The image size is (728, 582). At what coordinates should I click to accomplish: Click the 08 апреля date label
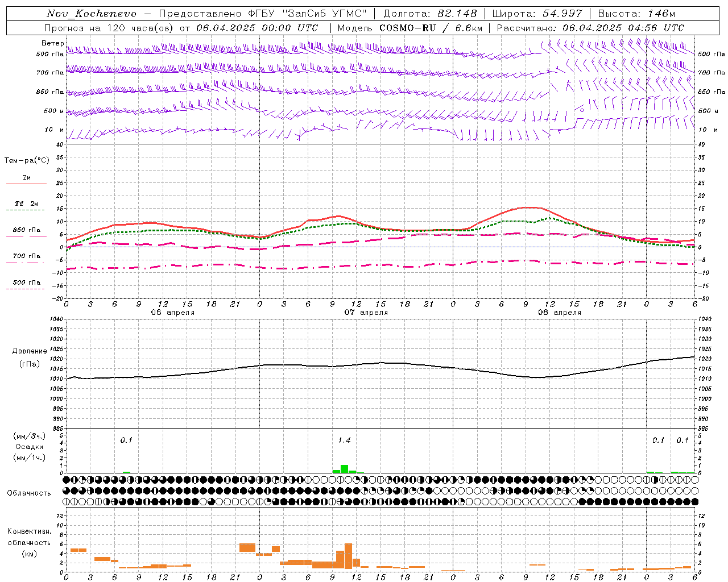(560, 313)
